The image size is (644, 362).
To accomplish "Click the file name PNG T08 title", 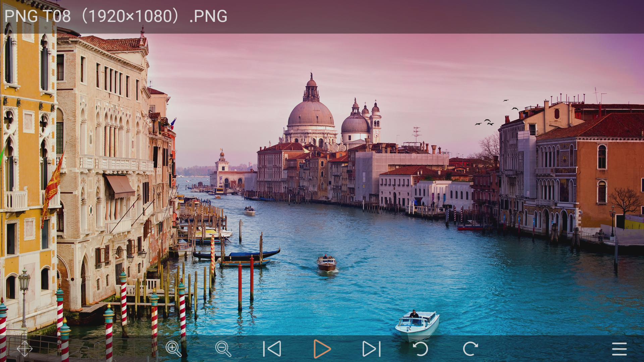I will [x=116, y=16].
